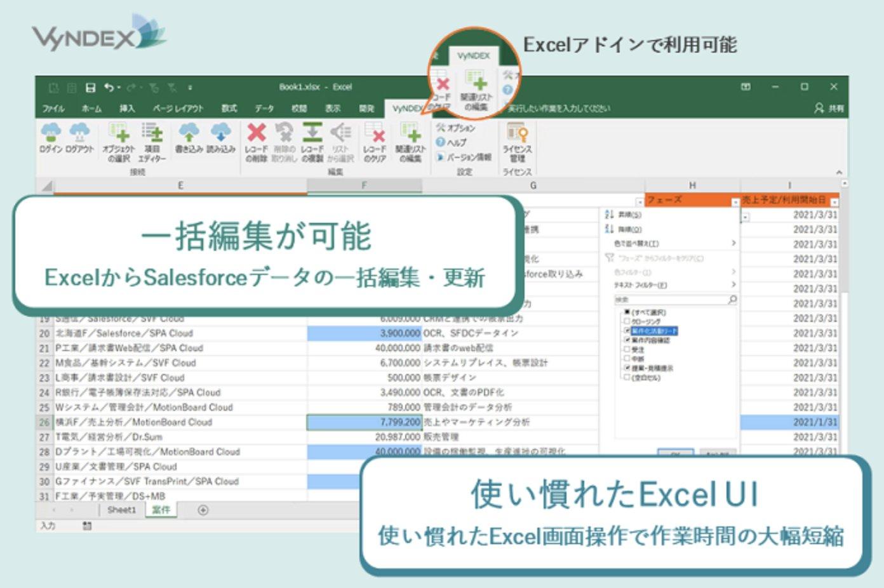Image resolution: width=884 pixels, height=588 pixels.
Task: Toggle the (すべて選択) checkbox
Action: pyautogui.click(x=627, y=312)
